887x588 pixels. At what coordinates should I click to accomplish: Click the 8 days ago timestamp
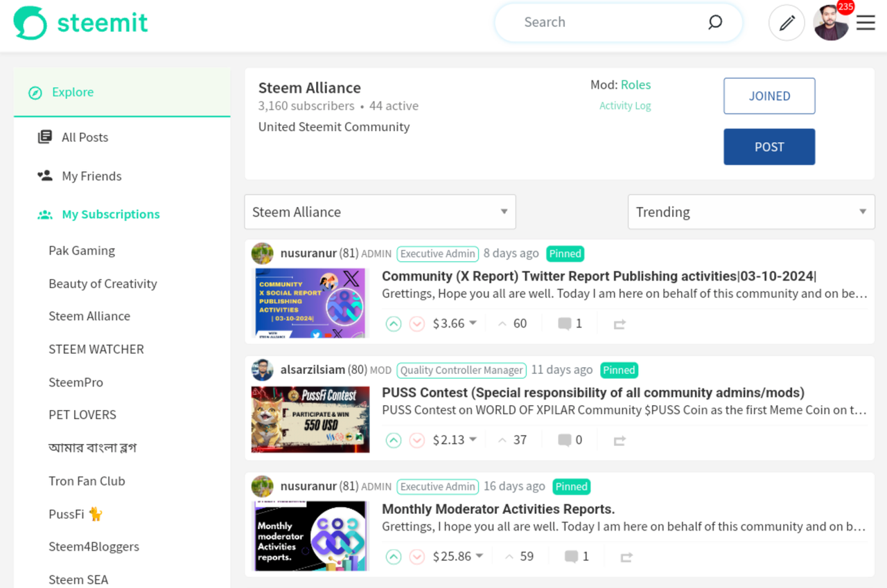point(511,253)
